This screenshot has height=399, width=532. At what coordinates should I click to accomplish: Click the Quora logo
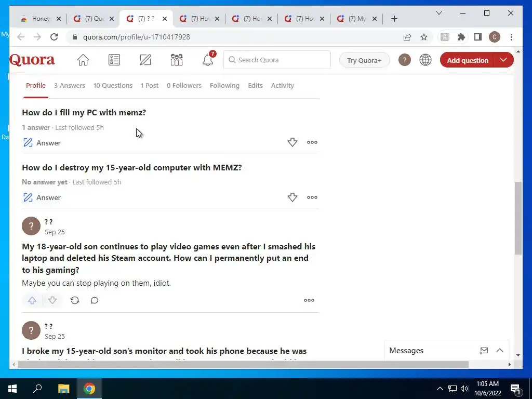(x=32, y=60)
